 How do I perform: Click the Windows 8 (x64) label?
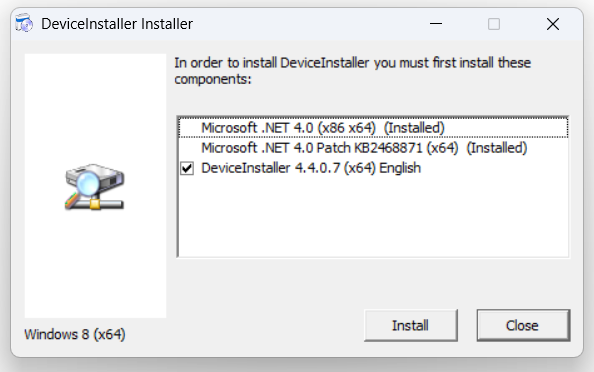pyautogui.click(x=75, y=334)
